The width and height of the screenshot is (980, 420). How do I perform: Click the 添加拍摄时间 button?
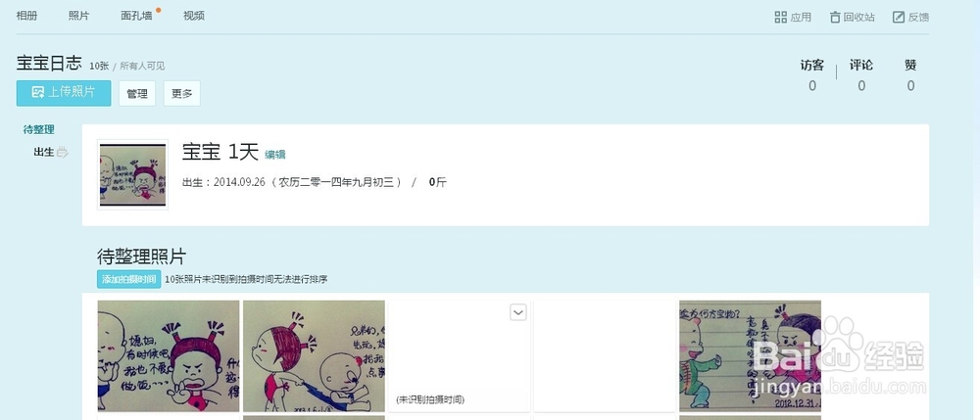129,279
